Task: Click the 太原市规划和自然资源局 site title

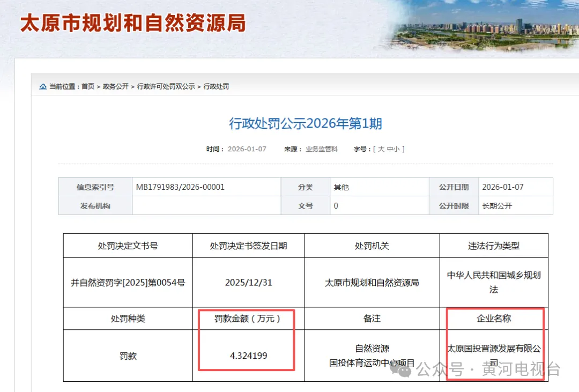Action: pos(133,23)
